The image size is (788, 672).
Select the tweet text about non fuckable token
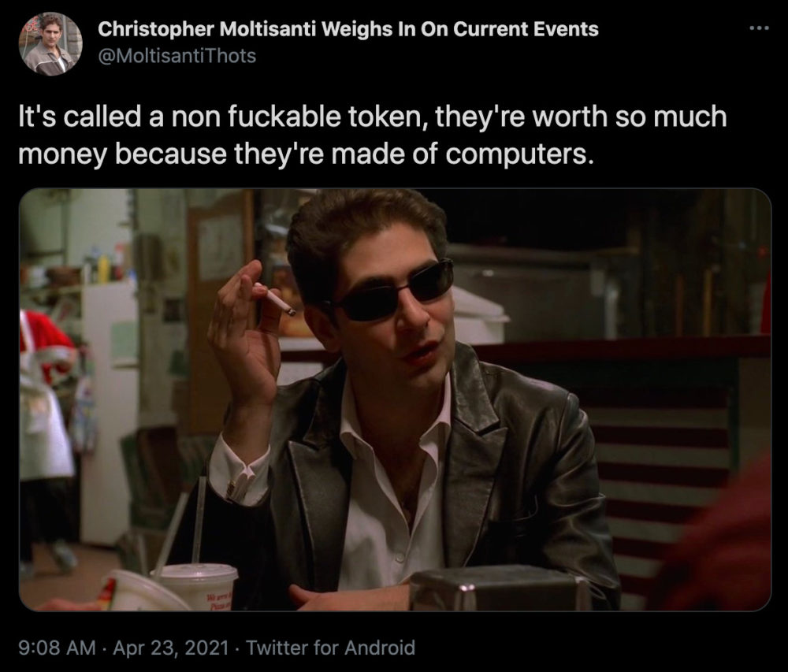(373, 135)
